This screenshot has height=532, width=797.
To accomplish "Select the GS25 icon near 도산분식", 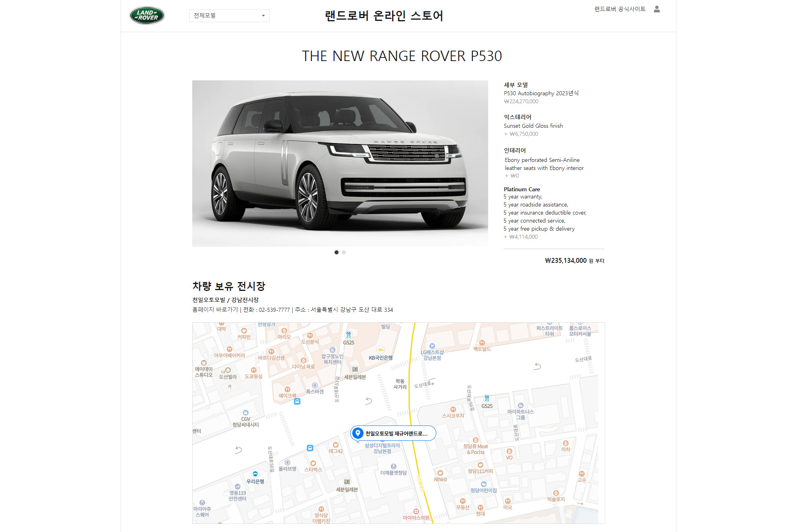I will coord(349,334).
